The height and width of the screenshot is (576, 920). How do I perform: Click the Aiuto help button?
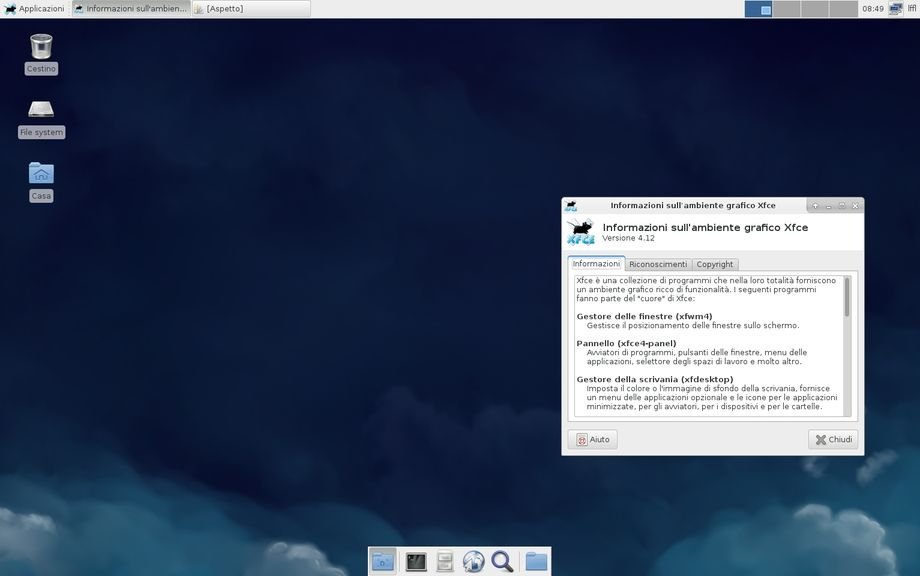593,440
